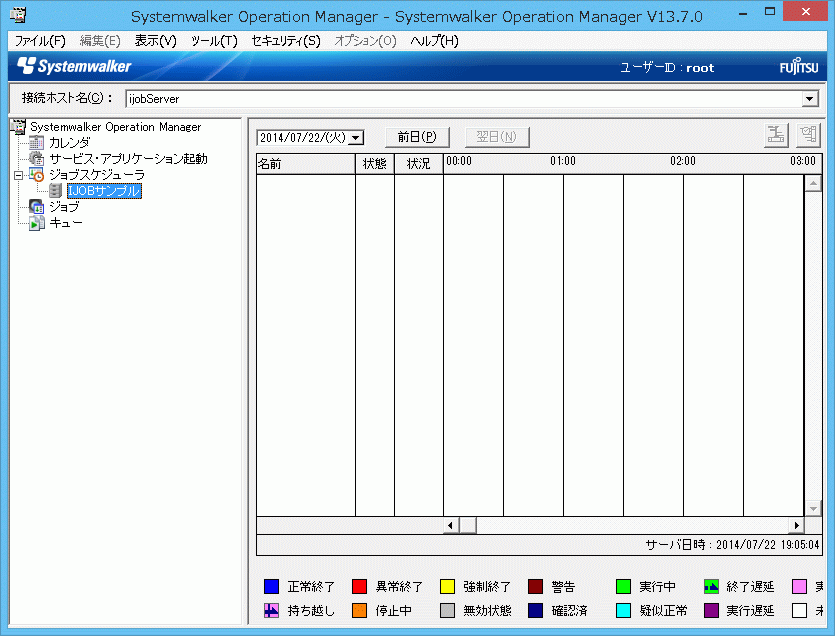Select the IJOBサンプル tree item
The width and height of the screenshot is (835, 636).
coord(103,190)
